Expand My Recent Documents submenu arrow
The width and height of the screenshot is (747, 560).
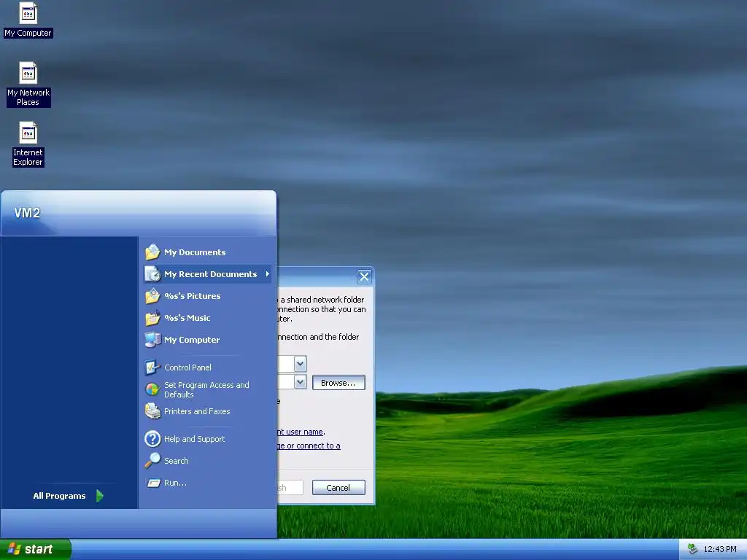point(267,274)
